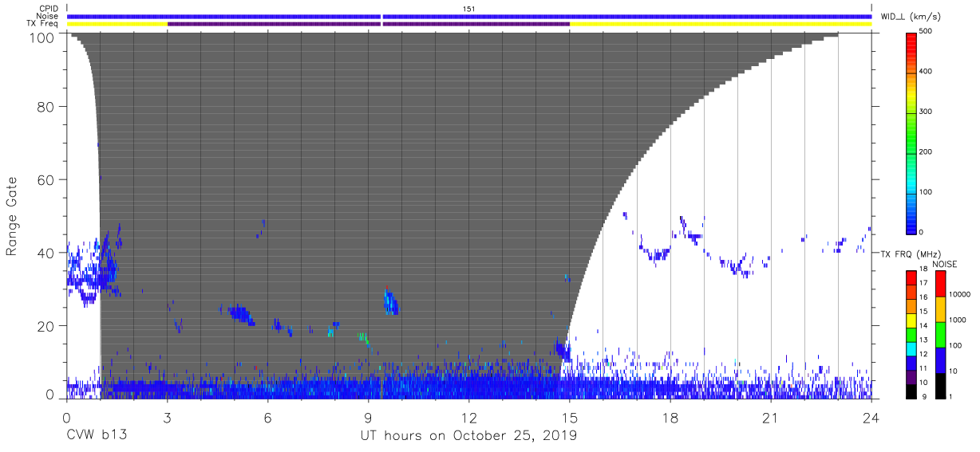Select the 18 tick on the TX FRQ legend

coord(924,270)
